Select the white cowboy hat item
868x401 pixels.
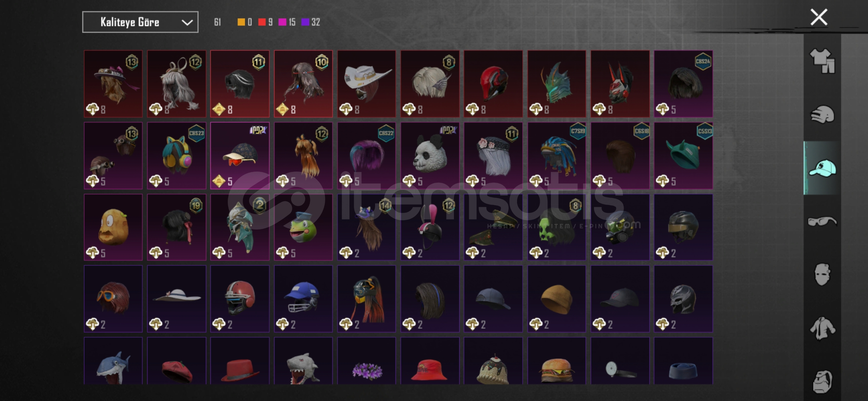[366, 84]
